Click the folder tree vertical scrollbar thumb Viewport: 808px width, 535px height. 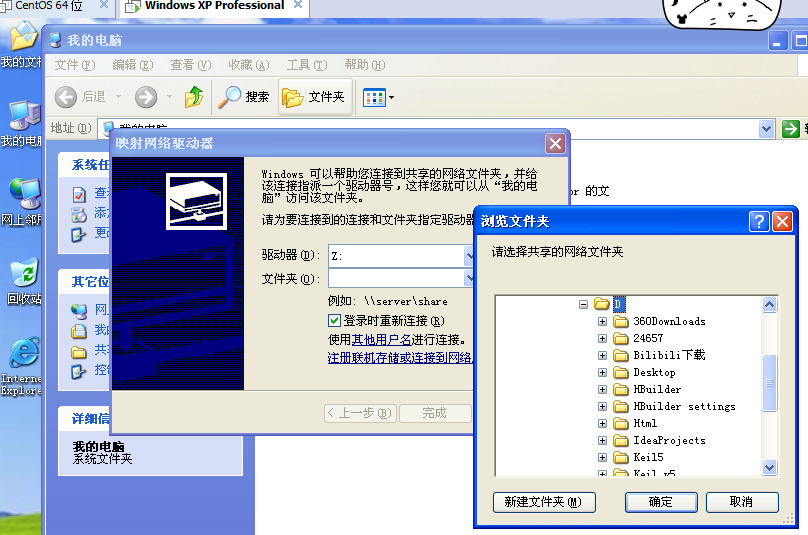769,383
